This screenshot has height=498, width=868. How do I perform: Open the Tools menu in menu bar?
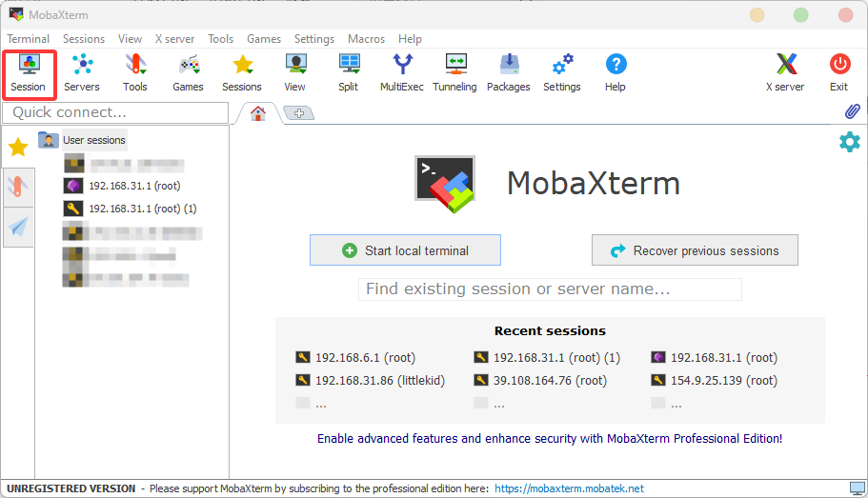pyautogui.click(x=221, y=39)
